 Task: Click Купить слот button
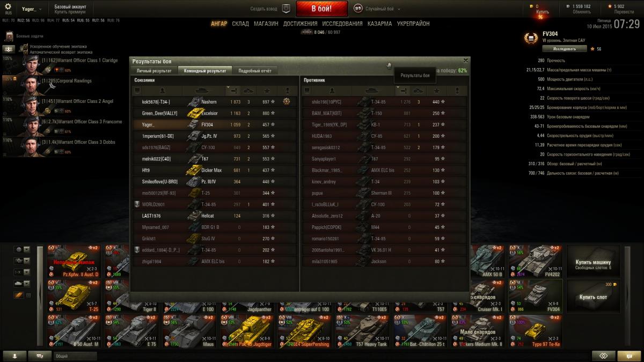tap(593, 296)
